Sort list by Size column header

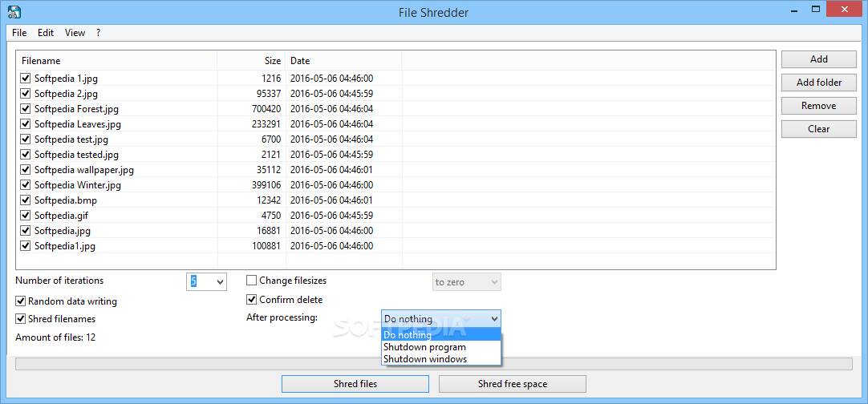251,61
